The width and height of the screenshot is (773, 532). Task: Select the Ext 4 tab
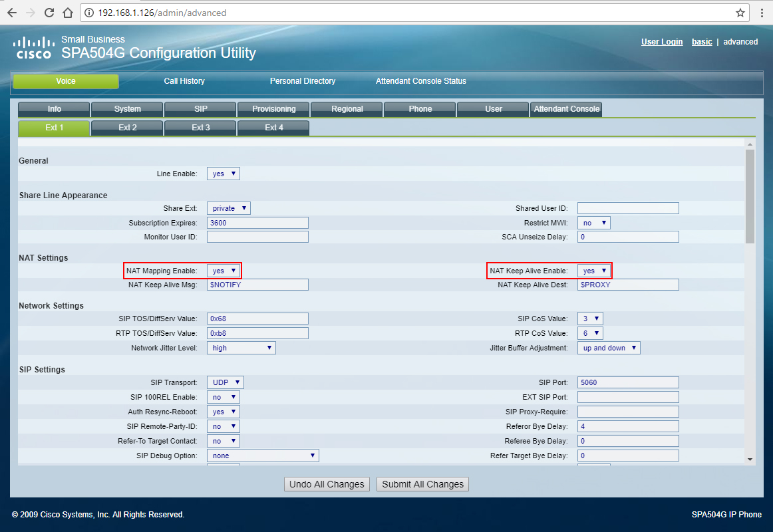tap(273, 128)
